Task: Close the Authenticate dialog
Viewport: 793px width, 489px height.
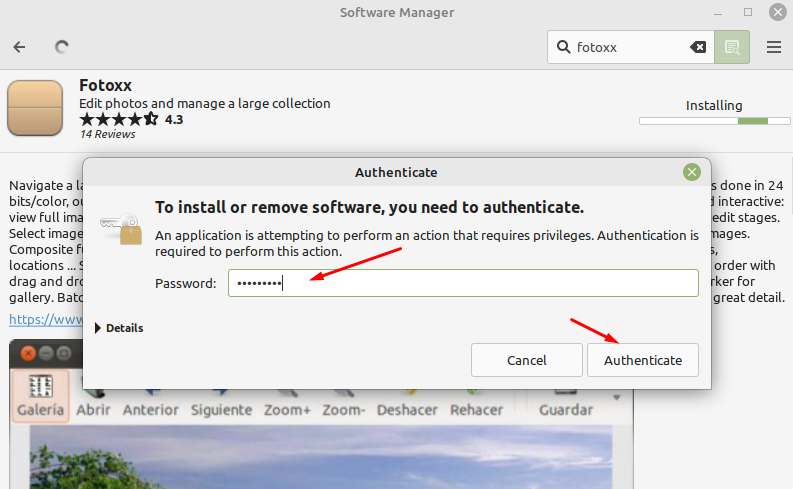Action: click(691, 172)
